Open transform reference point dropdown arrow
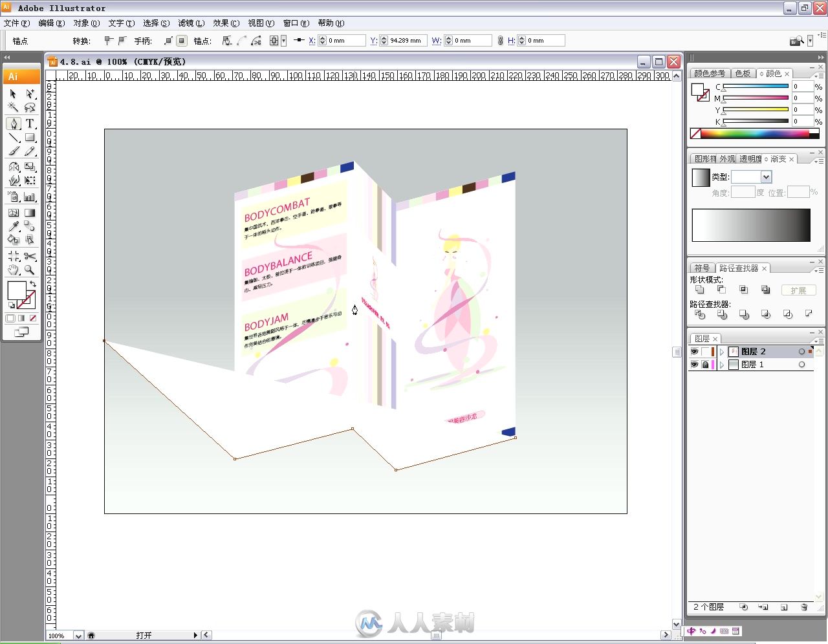The width and height of the screenshot is (828, 644). point(283,41)
